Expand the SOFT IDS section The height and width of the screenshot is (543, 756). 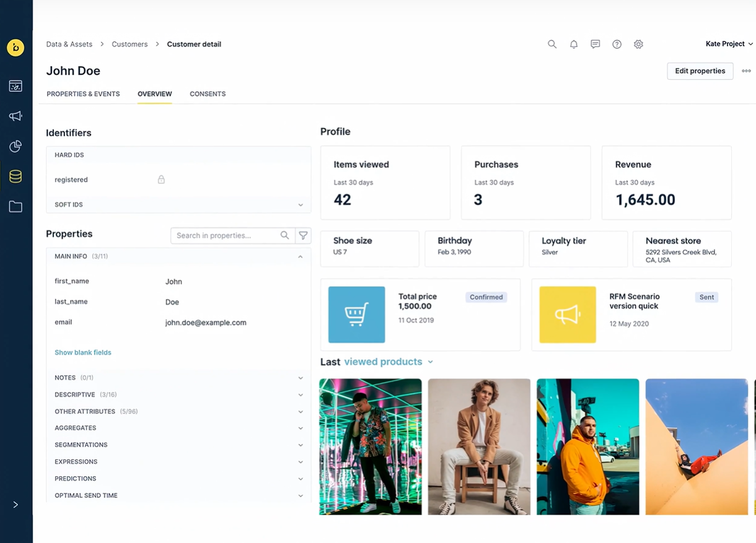click(x=178, y=205)
